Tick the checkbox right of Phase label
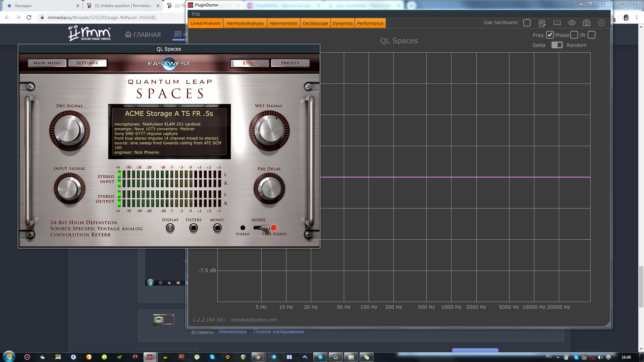This screenshot has width=644, height=362. point(574,35)
